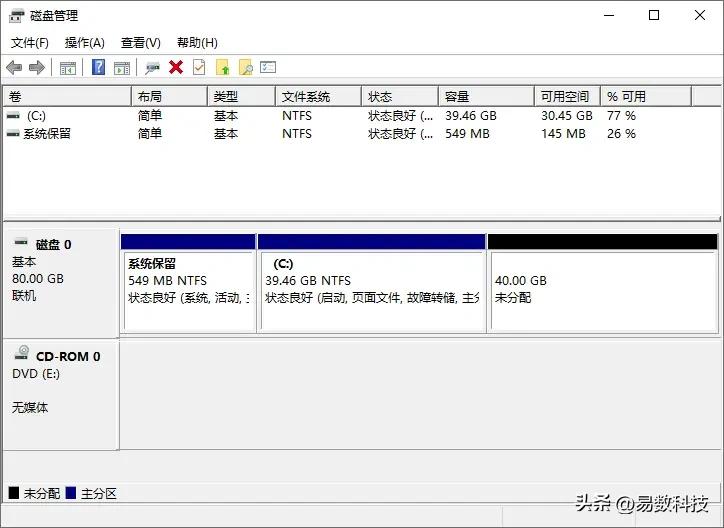Image resolution: width=724 pixels, height=528 pixels.
Task: Click the drive icon of the (C:) row
Action: click(x=13, y=115)
